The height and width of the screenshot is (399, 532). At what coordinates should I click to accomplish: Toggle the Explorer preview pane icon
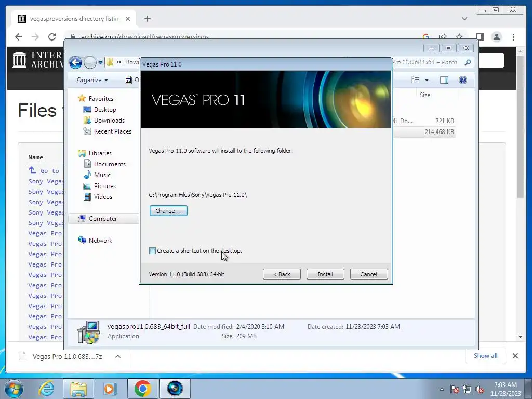(x=444, y=80)
